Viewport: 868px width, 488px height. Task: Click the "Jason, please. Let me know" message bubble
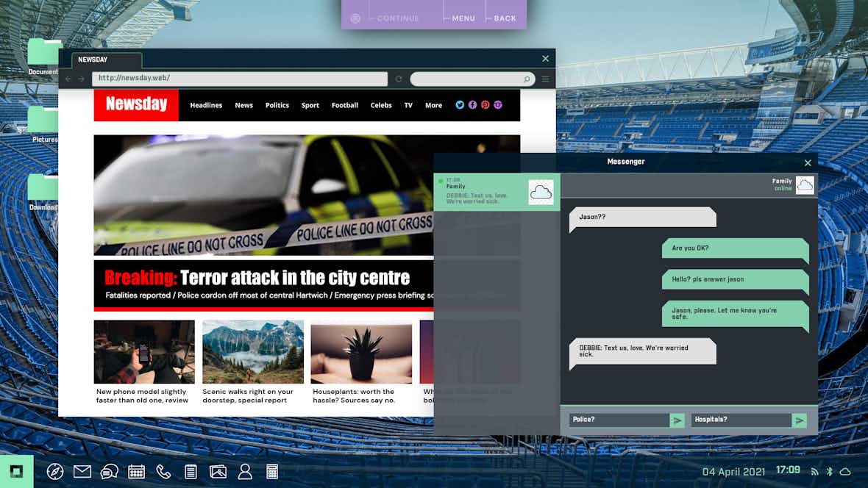pos(735,314)
